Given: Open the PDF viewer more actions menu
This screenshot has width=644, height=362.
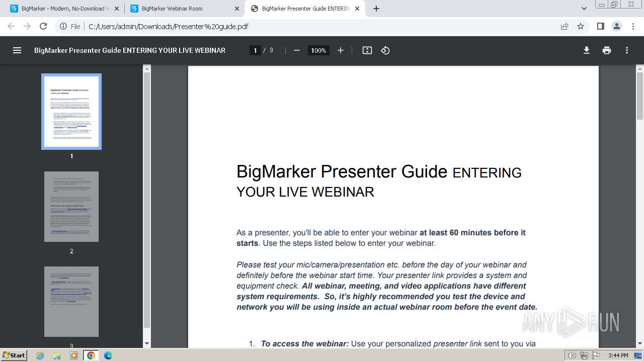Looking at the screenshot, I should click(x=627, y=50).
